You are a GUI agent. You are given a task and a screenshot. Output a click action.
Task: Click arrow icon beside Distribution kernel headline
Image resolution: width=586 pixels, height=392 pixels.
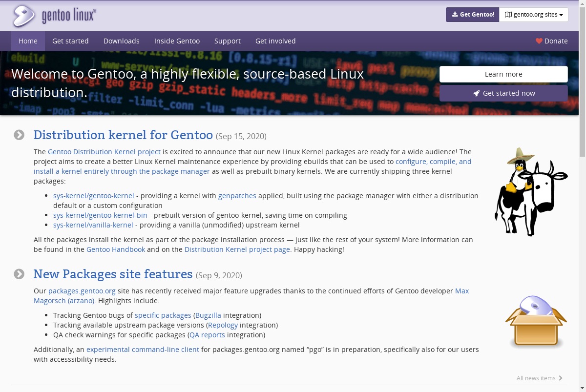(19, 135)
